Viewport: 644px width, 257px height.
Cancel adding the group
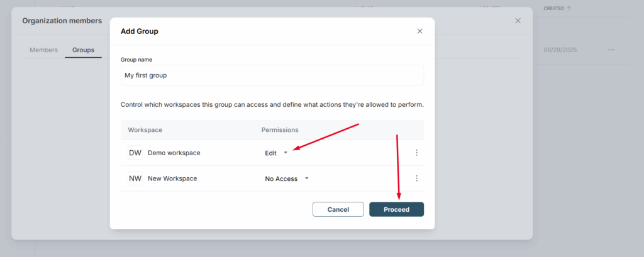click(x=338, y=209)
